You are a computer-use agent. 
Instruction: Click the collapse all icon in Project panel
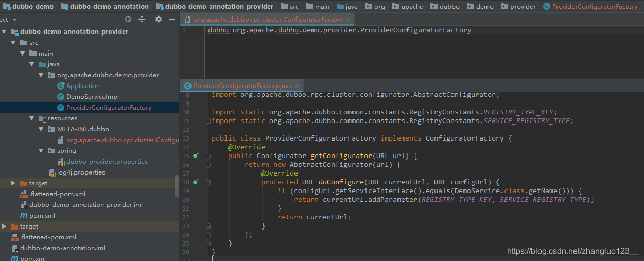click(x=142, y=19)
